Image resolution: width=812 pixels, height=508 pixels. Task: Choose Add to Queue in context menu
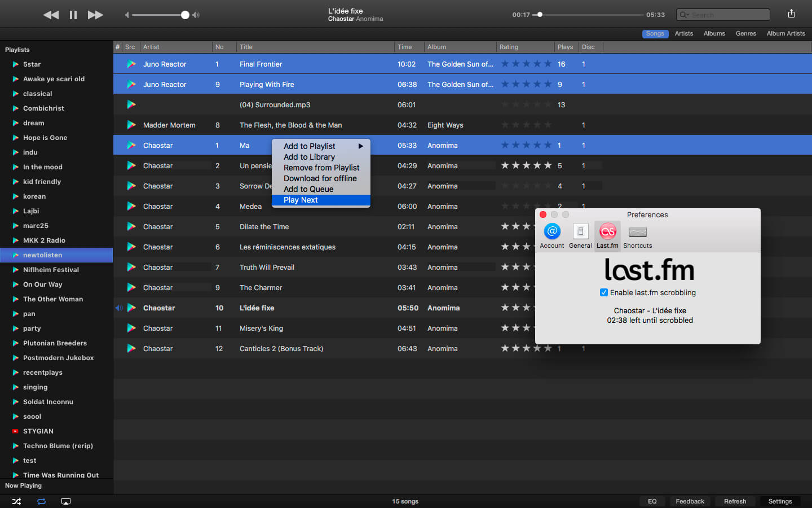[321, 189]
